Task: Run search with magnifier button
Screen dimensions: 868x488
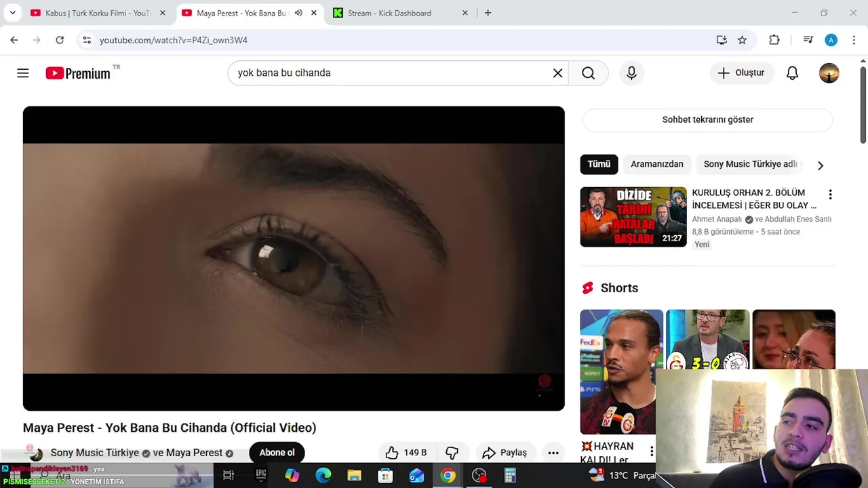Action: (x=588, y=73)
